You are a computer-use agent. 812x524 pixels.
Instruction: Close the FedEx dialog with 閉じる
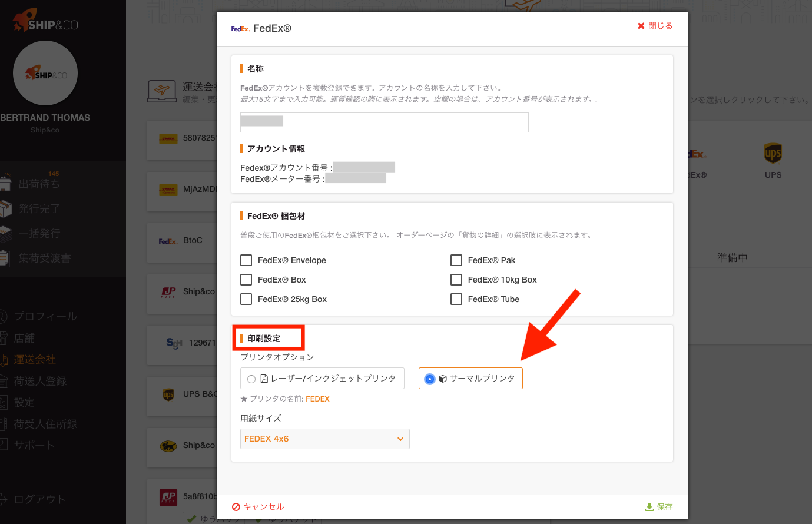point(655,26)
